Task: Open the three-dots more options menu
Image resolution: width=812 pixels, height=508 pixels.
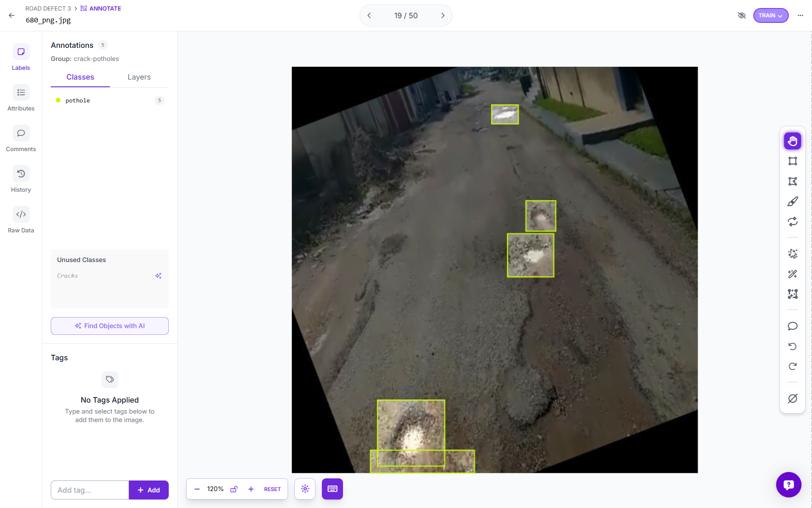Action: coord(800,16)
